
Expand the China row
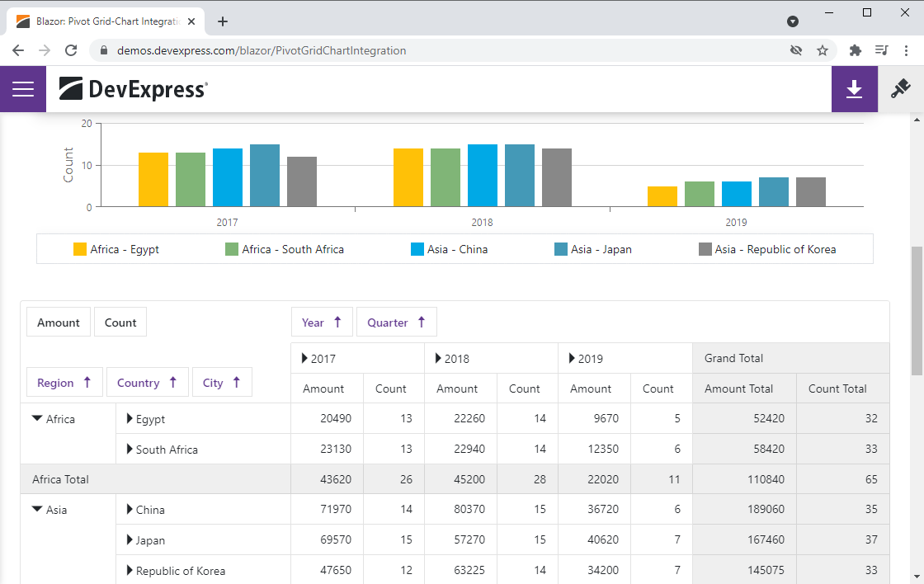[130, 510]
